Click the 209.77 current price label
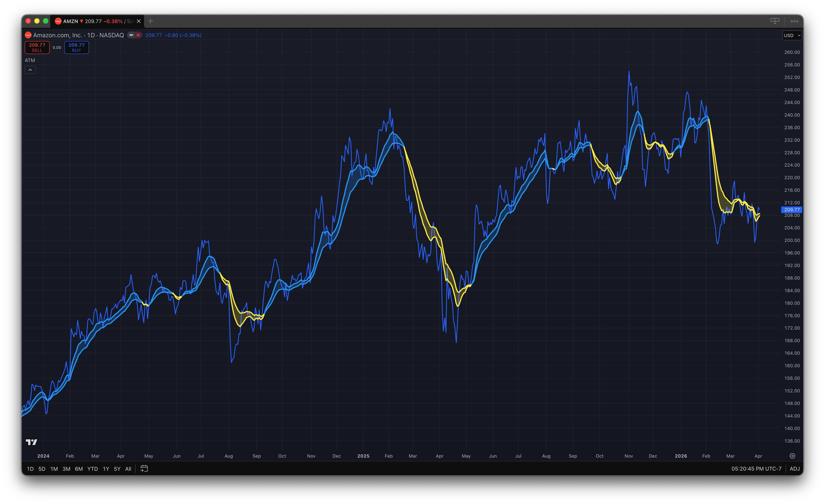The image size is (825, 504). [x=792, y=210]
